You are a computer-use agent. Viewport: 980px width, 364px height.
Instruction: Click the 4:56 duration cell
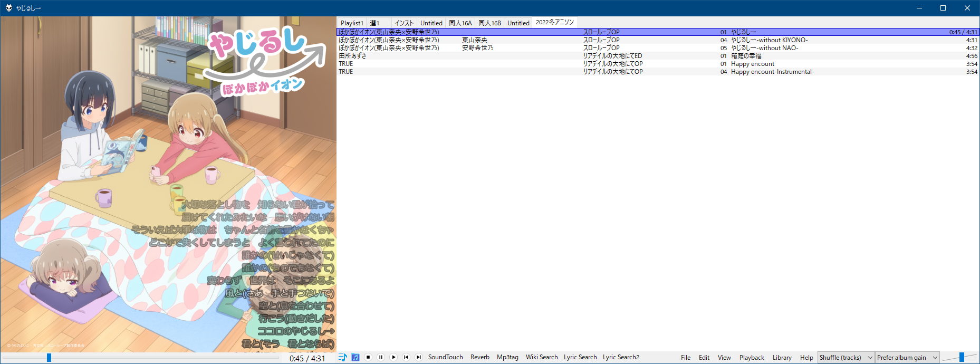(972, 56)
